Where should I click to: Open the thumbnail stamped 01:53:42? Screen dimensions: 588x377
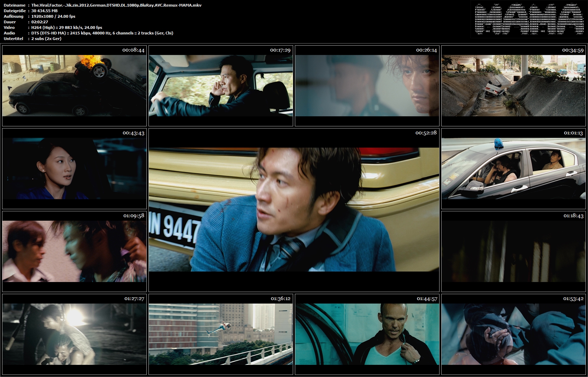[x=513, y=334]
